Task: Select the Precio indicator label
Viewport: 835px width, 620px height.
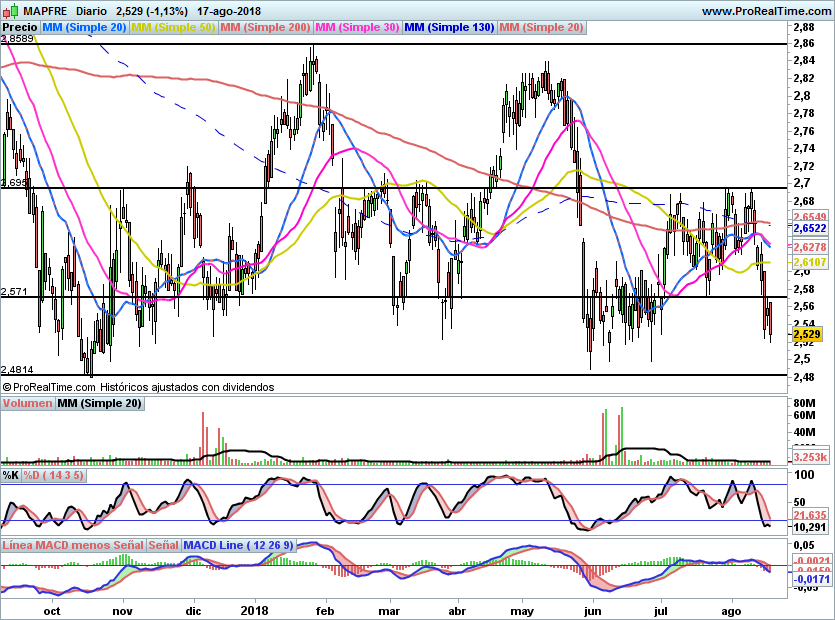Action: 20,27
